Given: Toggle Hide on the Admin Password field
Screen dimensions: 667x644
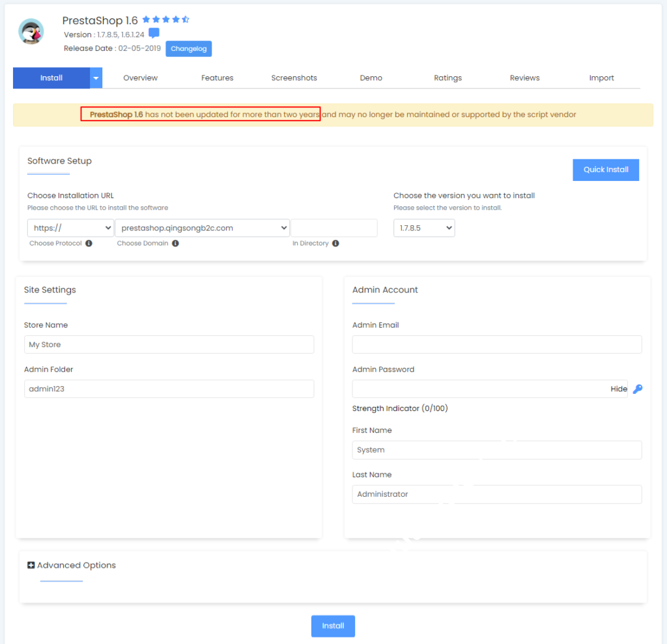Looking at the screenshot, I should click(618, 389).
